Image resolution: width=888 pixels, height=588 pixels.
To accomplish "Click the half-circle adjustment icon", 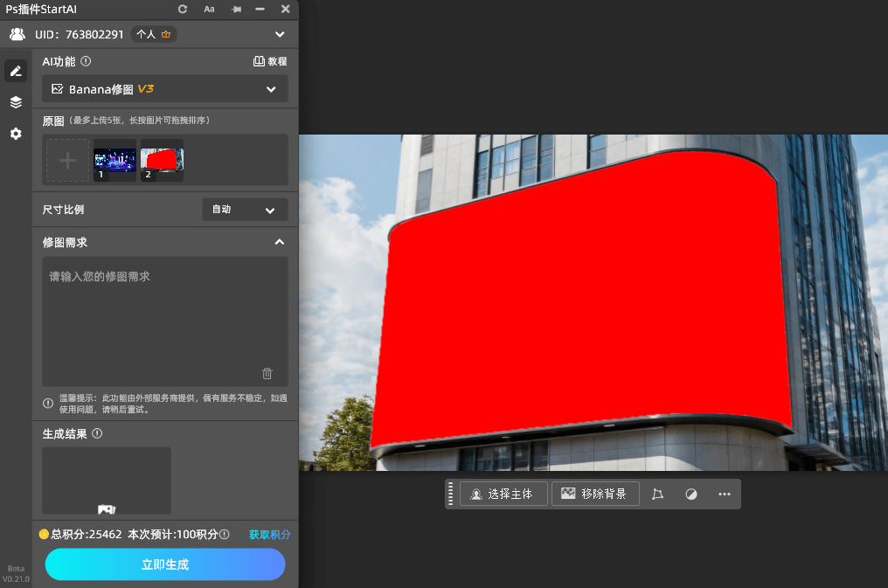I will (691, 494).
